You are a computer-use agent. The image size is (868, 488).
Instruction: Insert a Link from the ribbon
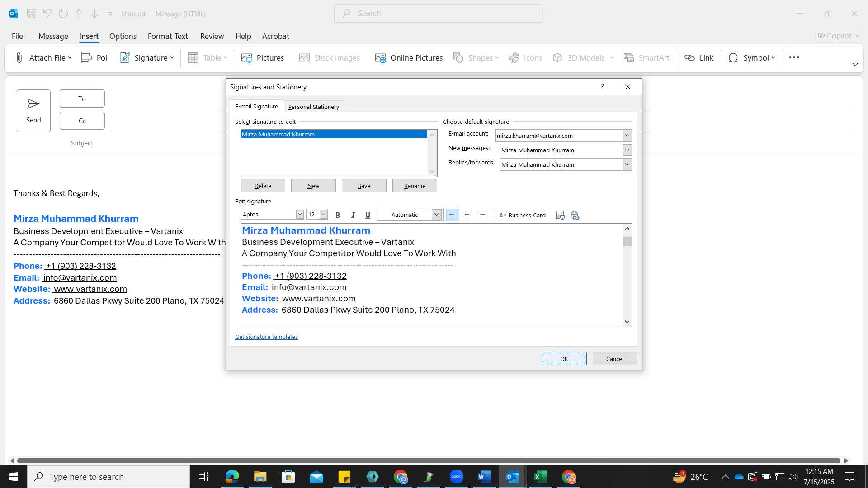[x=699, y=58]
